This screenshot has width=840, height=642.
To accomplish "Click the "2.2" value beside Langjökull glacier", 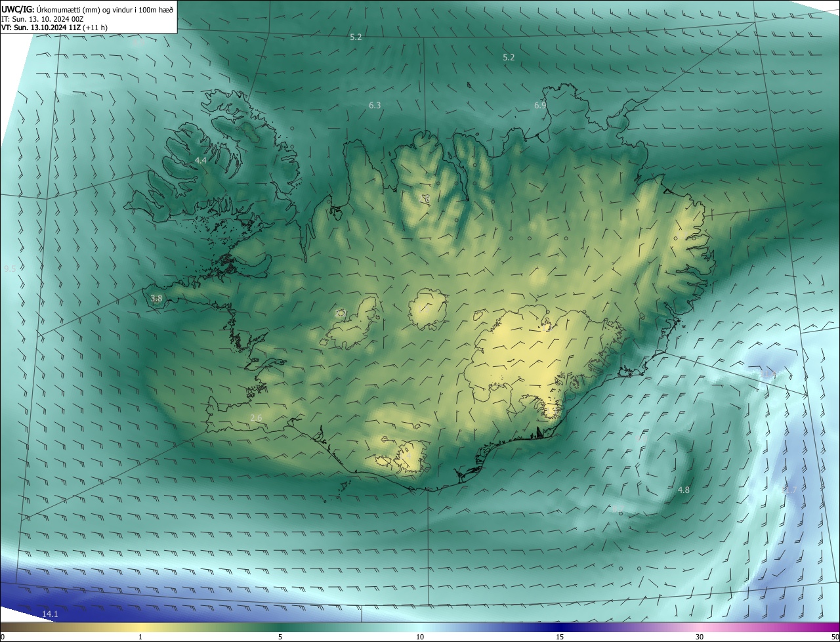I will pos(341,314).
